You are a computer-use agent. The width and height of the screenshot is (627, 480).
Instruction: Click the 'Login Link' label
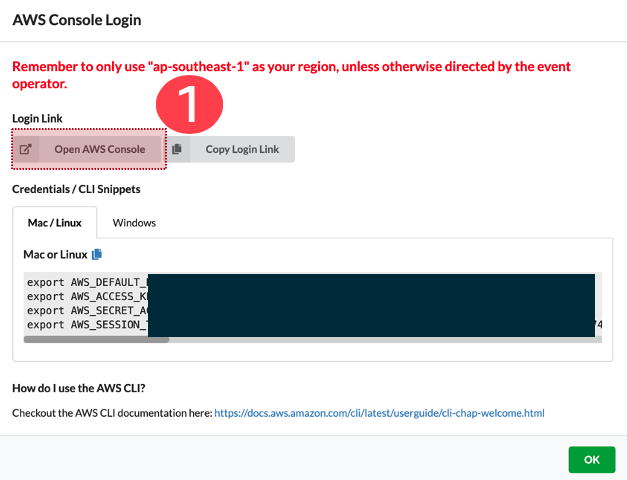click(37, 118)
